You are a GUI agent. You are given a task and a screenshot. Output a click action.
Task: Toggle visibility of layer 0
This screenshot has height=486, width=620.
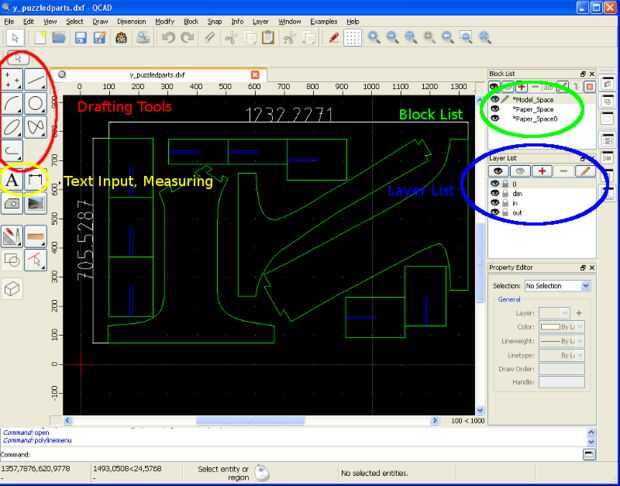click(495, 184)
